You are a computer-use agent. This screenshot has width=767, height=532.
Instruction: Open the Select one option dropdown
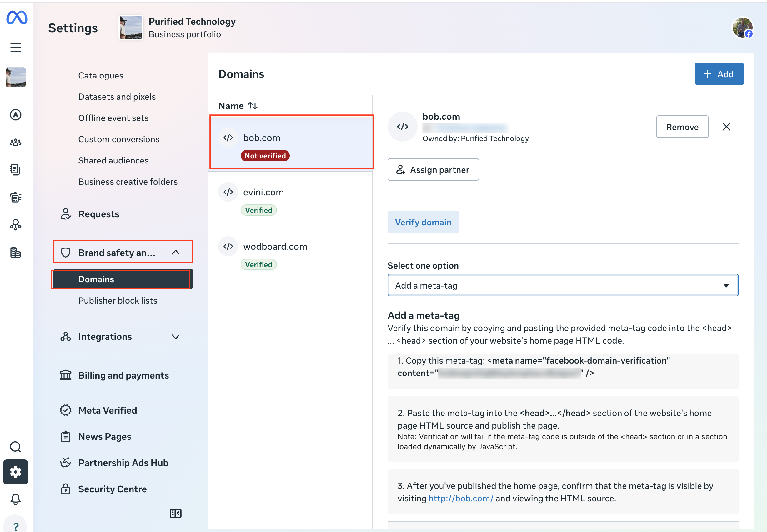pyautogui.click(x=563, y=285)
